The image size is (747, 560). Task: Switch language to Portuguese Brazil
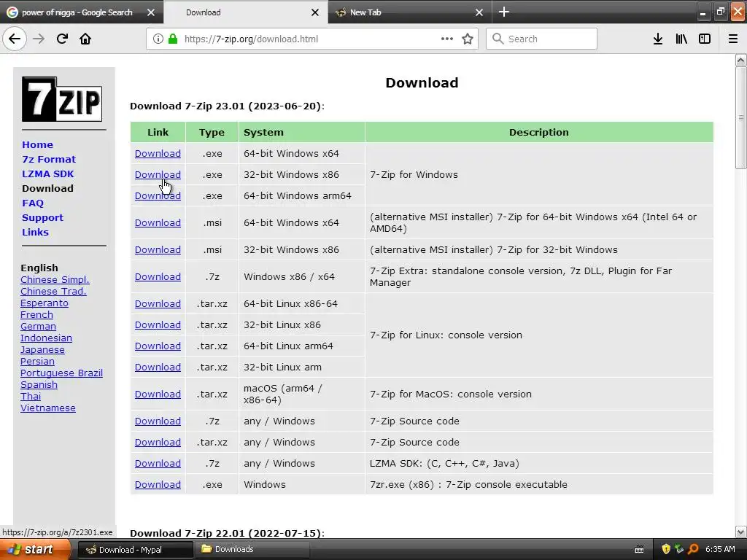(61, 373)
